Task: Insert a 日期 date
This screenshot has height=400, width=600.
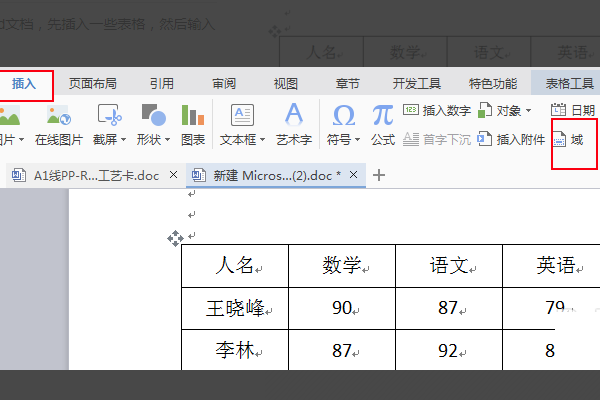Action: tap(573, 110)
